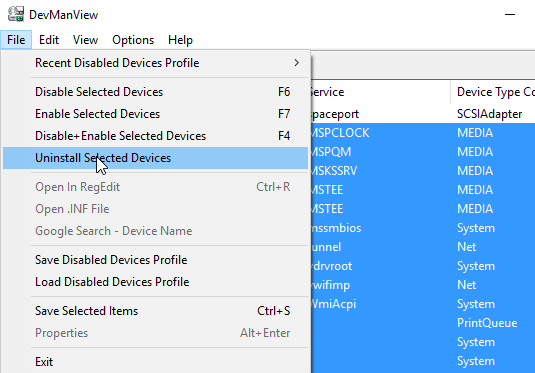This screenshot has width=535, height=373.
Task: Sort by the Device Type column header
Action: [x=493, y=92]
